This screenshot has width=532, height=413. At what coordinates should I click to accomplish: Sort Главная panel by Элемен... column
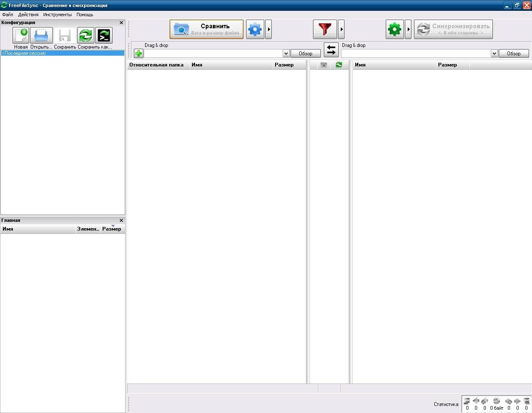[x=88, y=229]
